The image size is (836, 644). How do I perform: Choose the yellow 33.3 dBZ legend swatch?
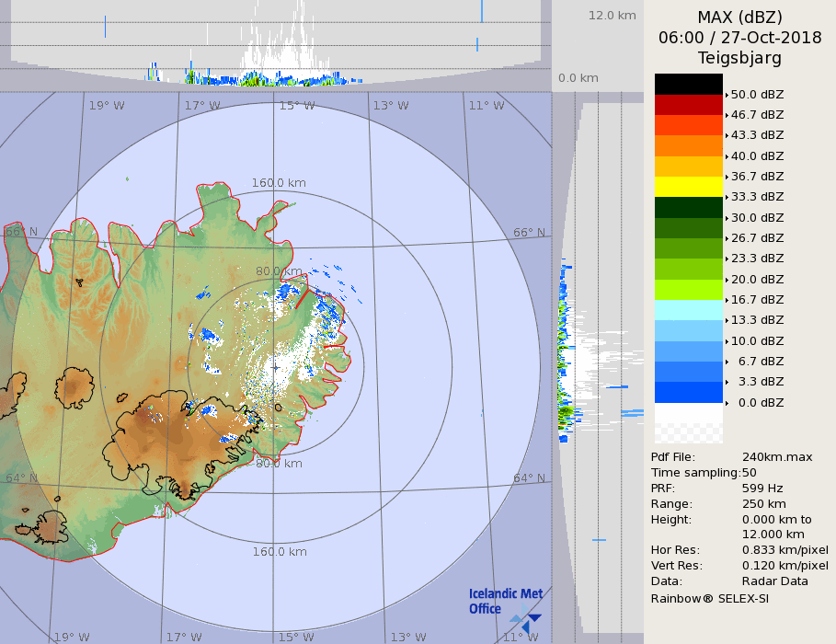(688, 187)
